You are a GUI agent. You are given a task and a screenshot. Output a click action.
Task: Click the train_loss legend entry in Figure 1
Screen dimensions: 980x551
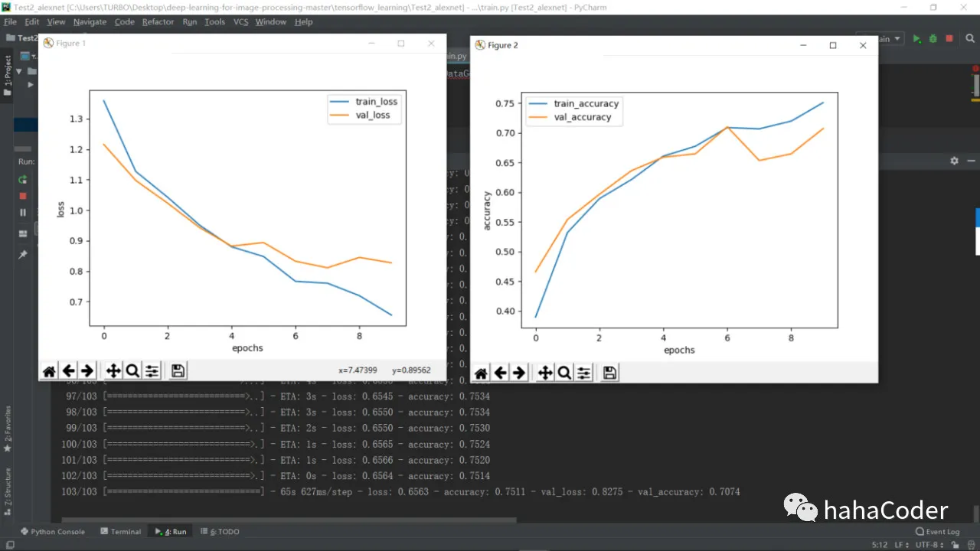coord(364,102)
